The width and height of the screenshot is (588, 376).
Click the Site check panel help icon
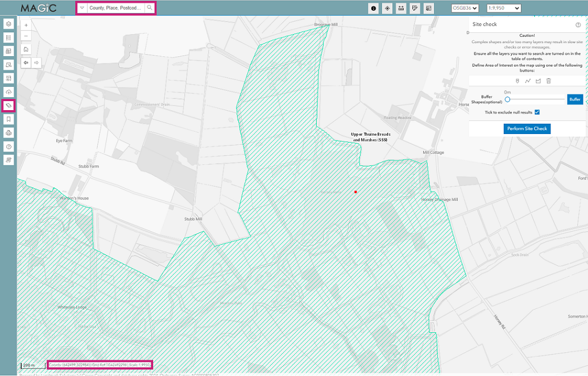click(578, 25)
